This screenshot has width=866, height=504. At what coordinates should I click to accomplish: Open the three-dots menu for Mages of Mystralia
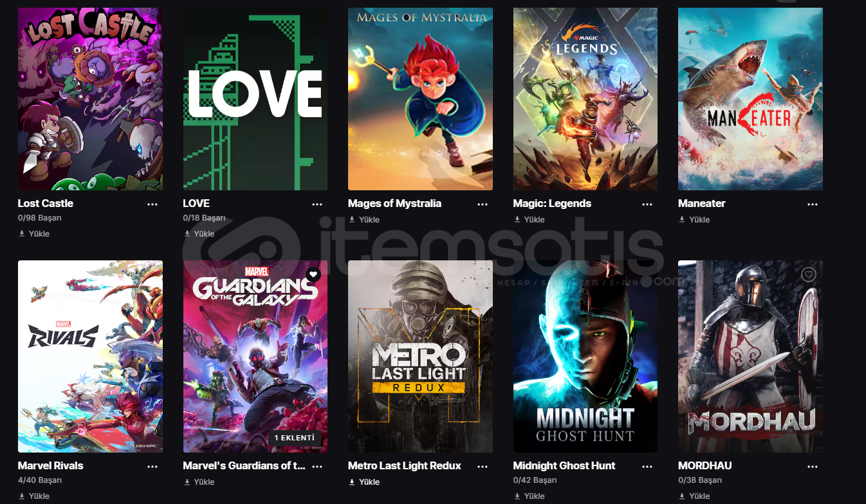pos(483,204)
